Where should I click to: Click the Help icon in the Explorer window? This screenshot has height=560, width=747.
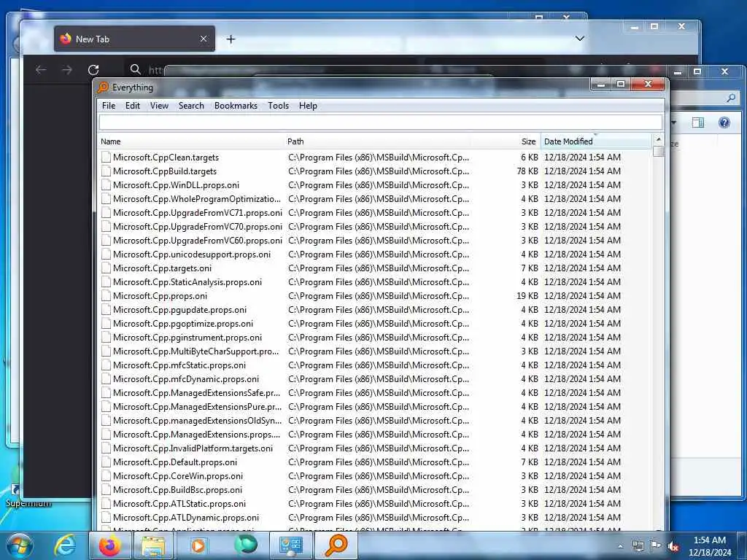click(724, 122)
